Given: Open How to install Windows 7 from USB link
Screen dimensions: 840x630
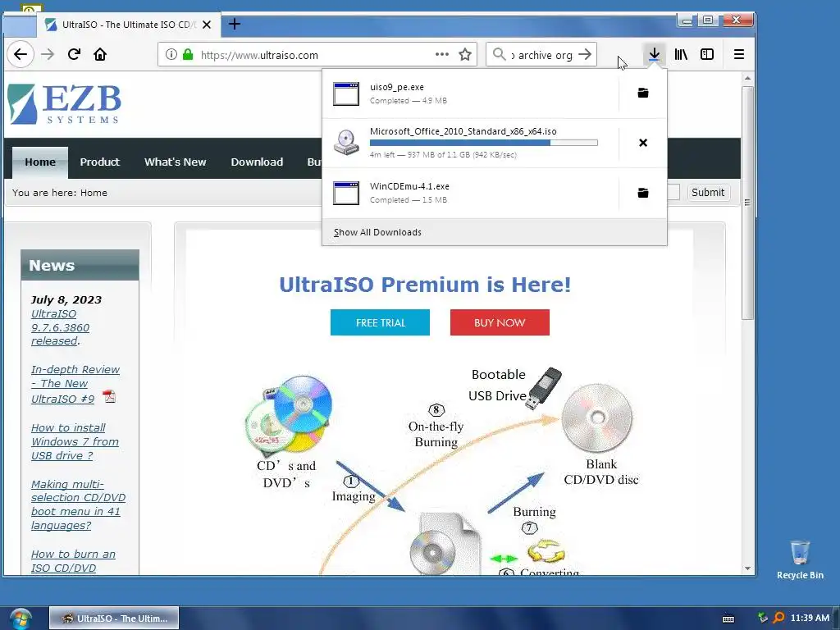Looking at the screenshot, I should coord(75,441).
